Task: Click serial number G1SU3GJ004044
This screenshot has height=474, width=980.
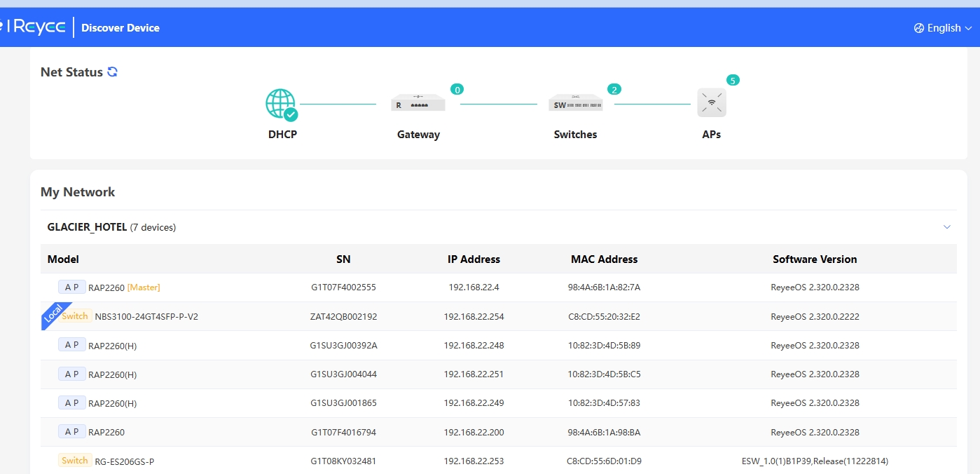Action: 343,374
